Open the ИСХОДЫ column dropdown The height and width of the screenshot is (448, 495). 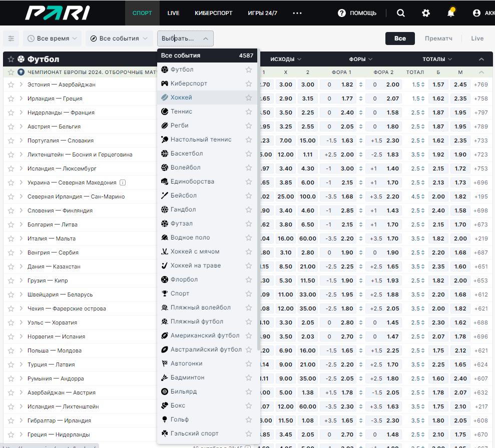coord(285,59)
